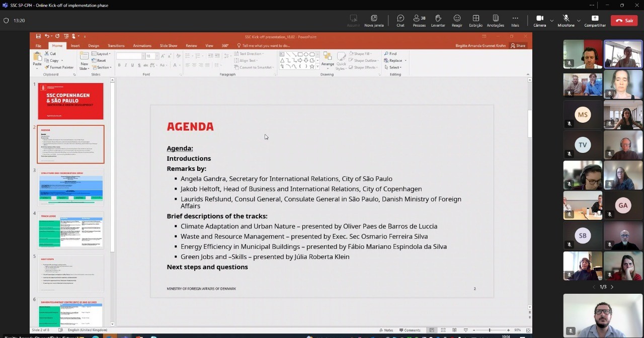Open Anotações meeting notes

click(496, 20)
